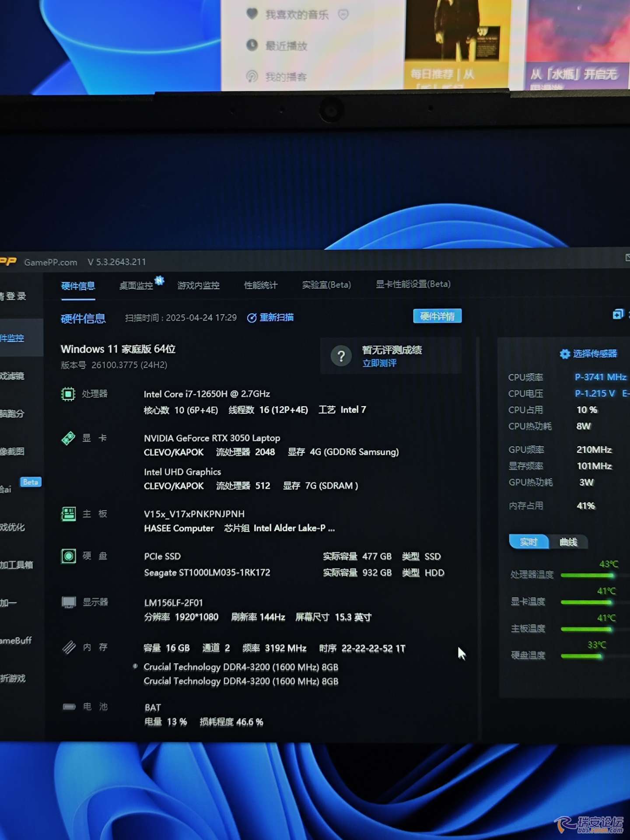630x840 pixels.
Task: Click the memory RAM icon
Action: 69,647
